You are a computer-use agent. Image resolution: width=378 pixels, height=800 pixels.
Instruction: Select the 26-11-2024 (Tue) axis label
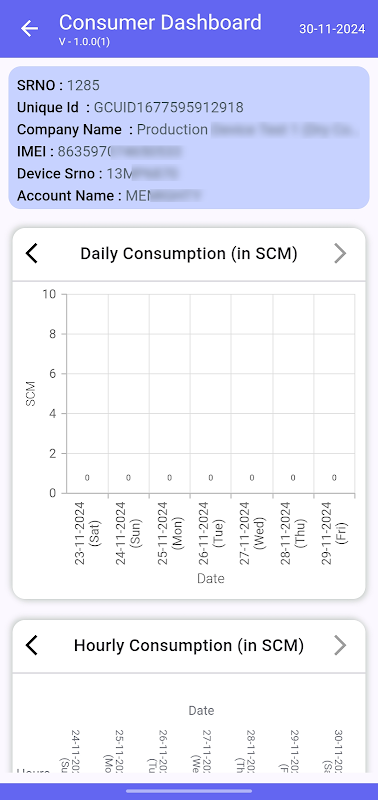click(x=211, y=533)
